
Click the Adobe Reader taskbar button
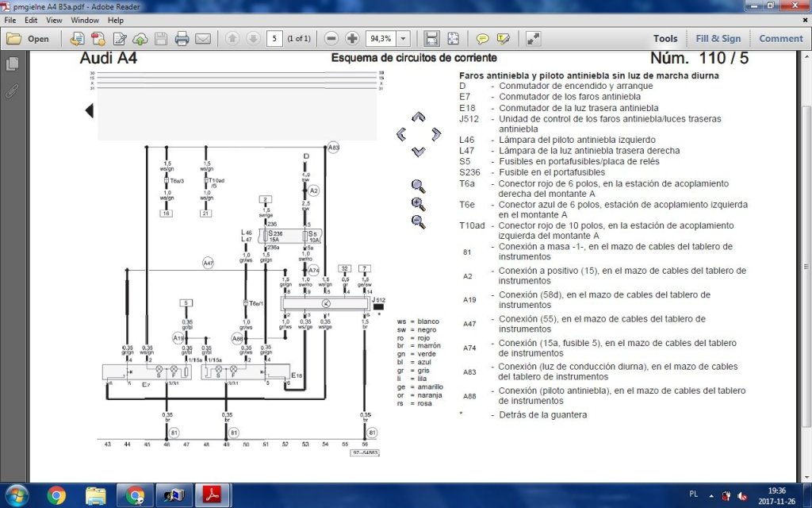pos(213,495)
